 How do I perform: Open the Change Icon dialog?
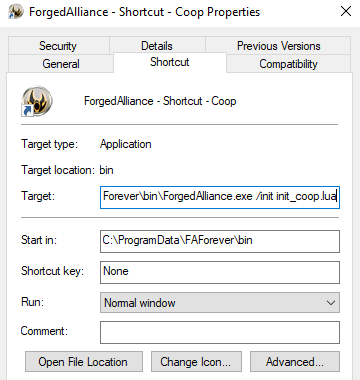196,362
